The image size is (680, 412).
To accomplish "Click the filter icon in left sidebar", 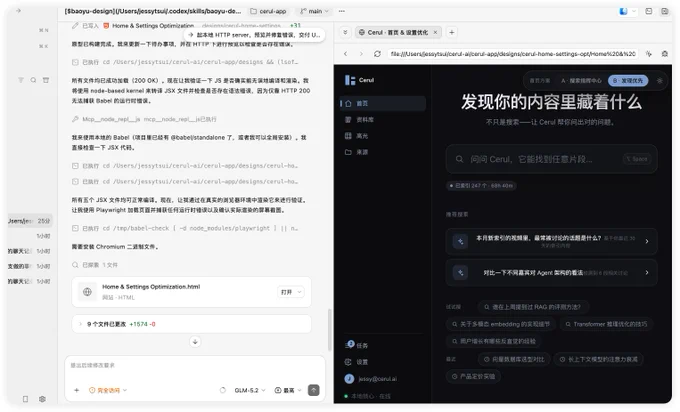I will (x=20, y=80).
